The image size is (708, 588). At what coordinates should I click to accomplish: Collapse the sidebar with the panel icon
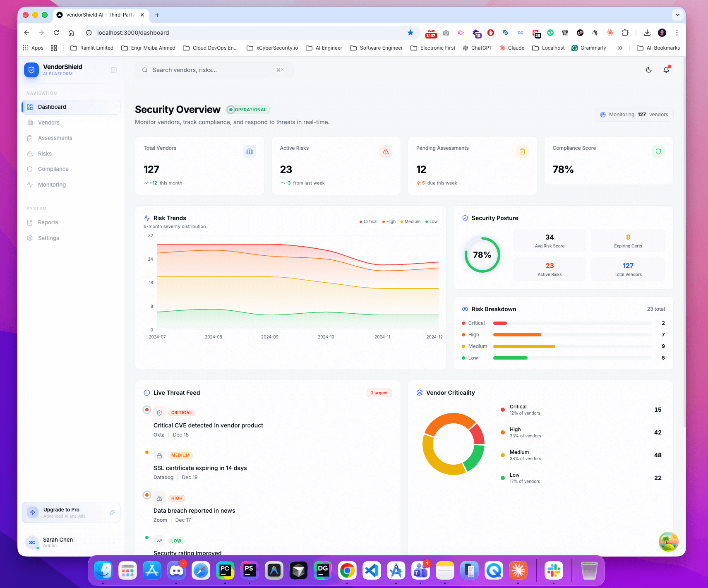point(113,70)
